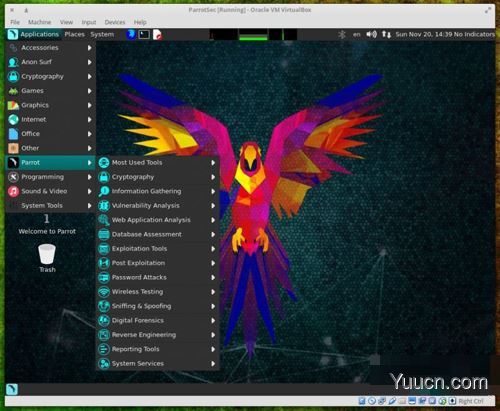
Task: Click the system monitor graph applet
Action: [x=253, y=34]
